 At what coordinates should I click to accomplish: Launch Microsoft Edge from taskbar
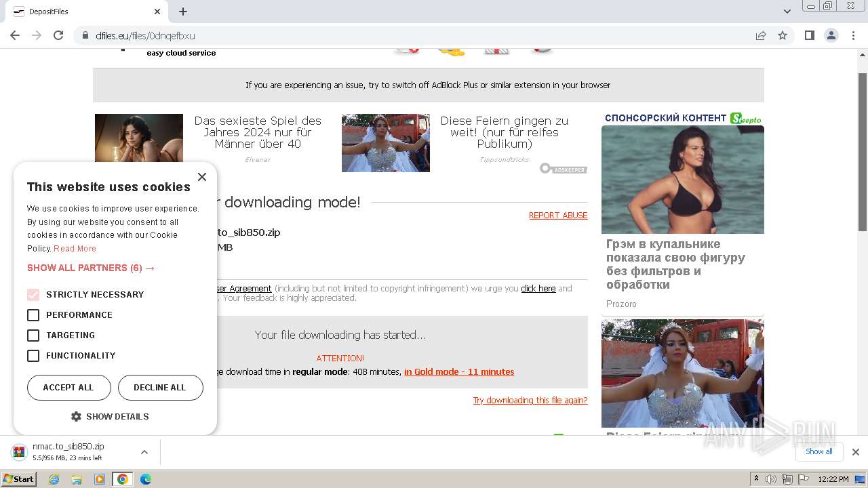pyautogui.click(x=146, y=479)
